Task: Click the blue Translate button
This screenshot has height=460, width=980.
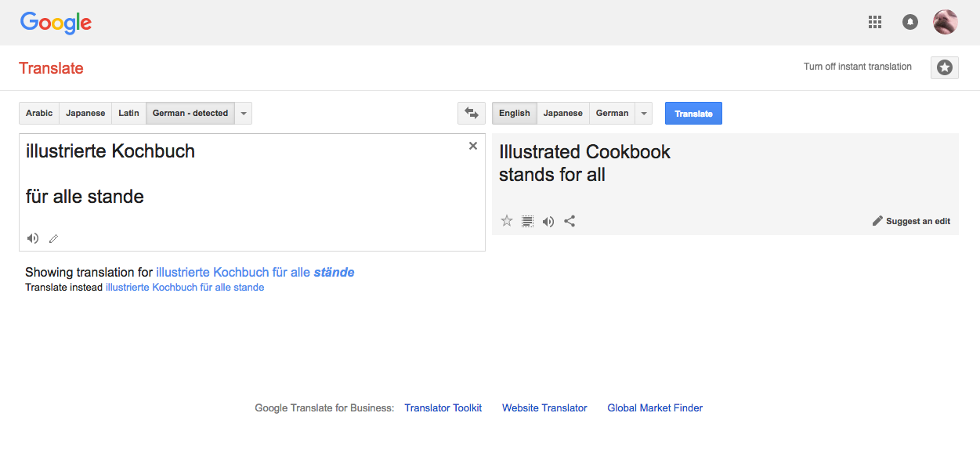Action: click(693, 113)
